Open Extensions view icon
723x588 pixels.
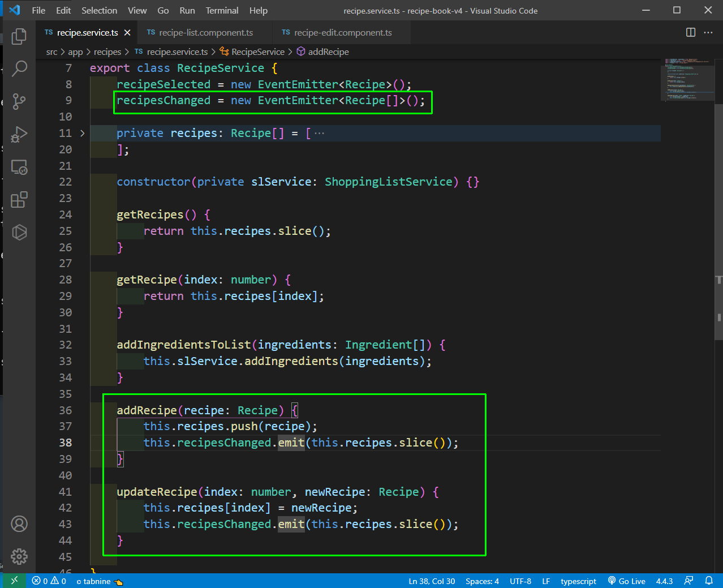[x=19, y=200]
